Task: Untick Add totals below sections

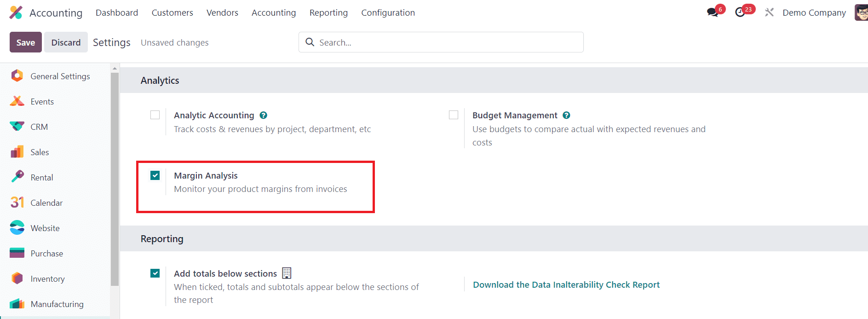Action: coord(155,273)
